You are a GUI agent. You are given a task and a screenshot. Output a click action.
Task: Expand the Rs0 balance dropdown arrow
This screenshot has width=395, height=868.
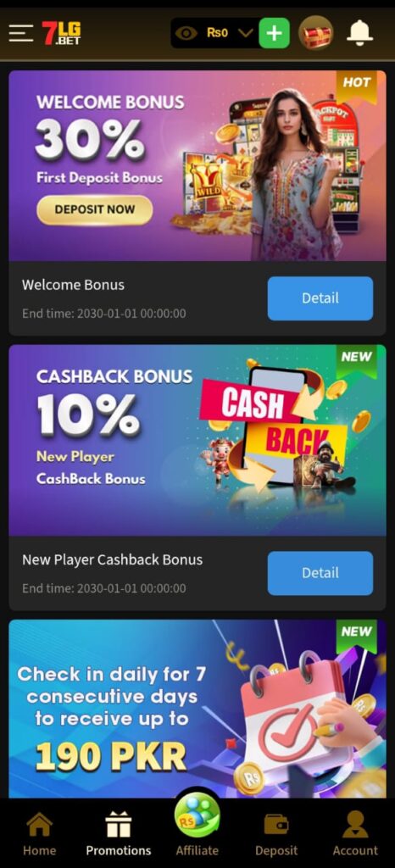point(246,33)
